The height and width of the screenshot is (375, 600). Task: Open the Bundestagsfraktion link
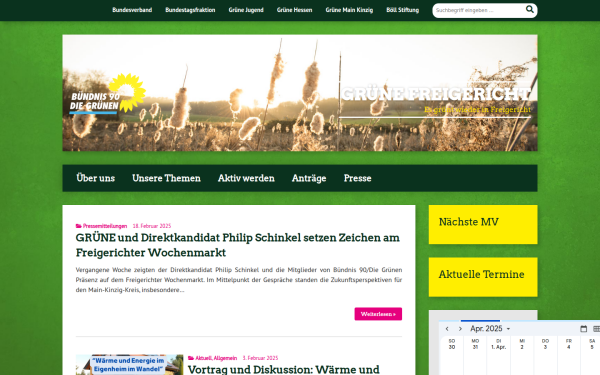point(190,10)
